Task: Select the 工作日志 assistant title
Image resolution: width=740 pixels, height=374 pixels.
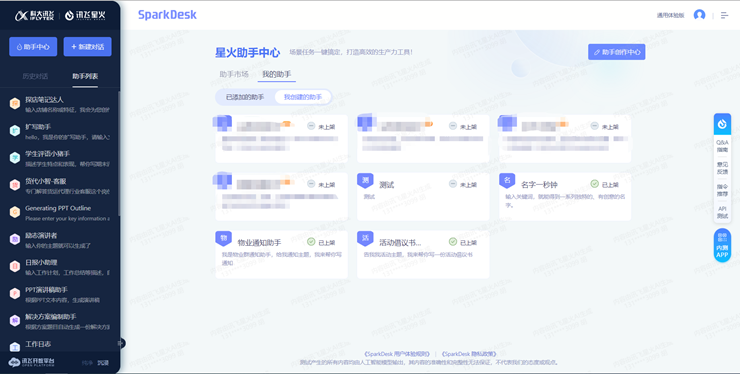Action: (38, 344)
